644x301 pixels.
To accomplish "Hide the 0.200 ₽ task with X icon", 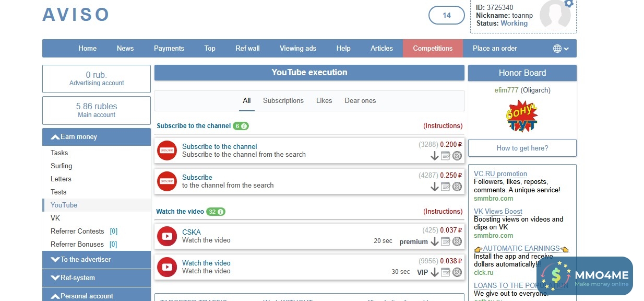I will (x=457, y=156).
